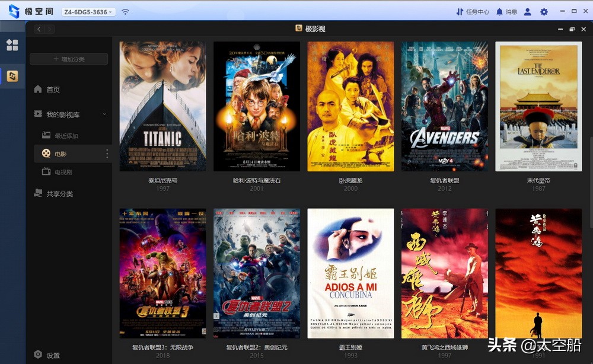Click the 2001 year under Harry Potter
This screenshot has height=364, width=593.
click(x=256, y=189)
